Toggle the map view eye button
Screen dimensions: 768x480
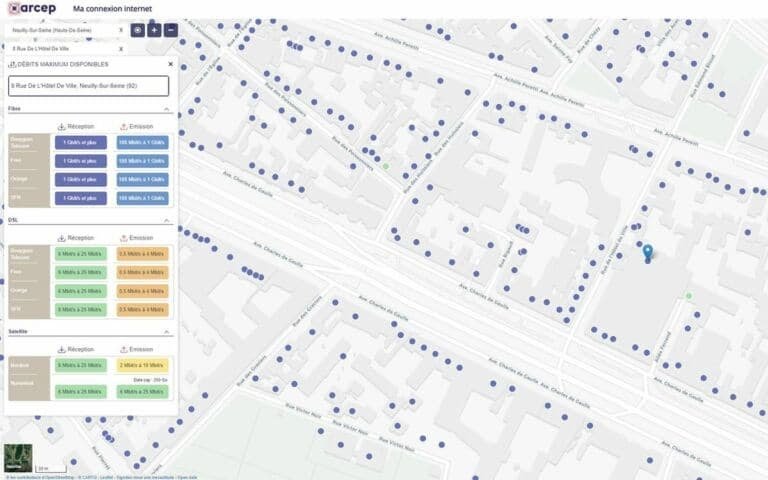[x=138, y=30]
